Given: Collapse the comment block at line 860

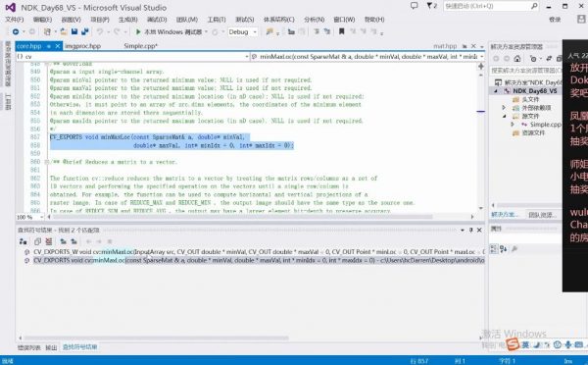Looking at the screenshot, I should pyautogui.click(x=46, y=162).
